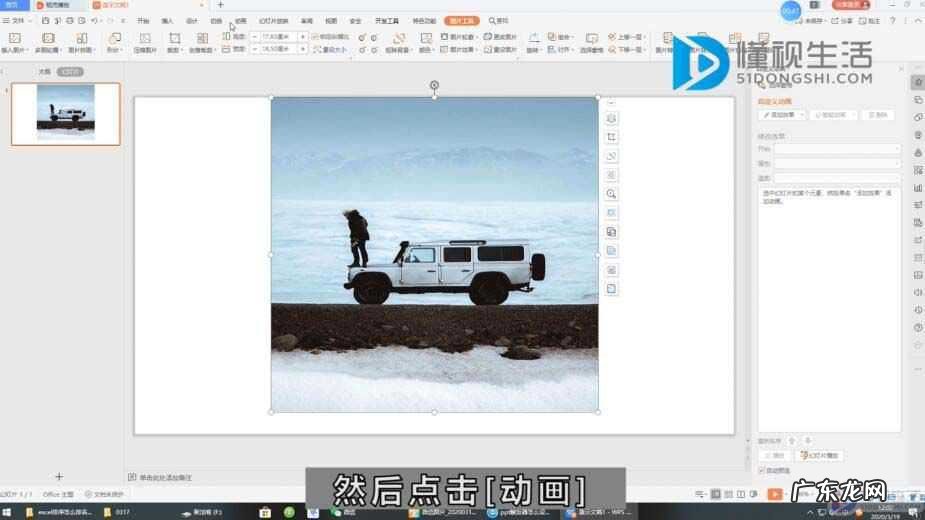Screen dimensions: 925x520
Task: Open the picture collage tool
Action: 81,43
